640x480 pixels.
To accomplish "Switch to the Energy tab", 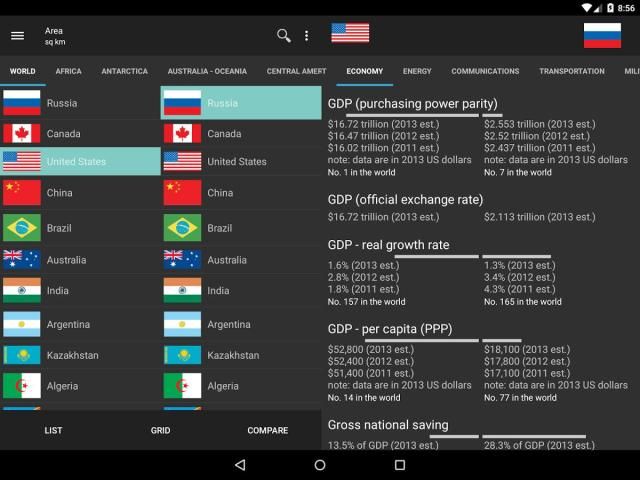I will coord(417,72).
